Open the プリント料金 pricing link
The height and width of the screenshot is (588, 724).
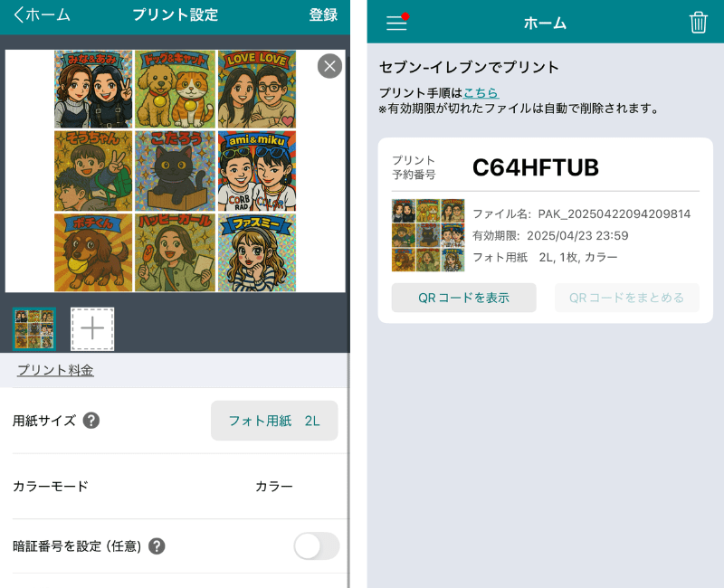coord(55,370)
